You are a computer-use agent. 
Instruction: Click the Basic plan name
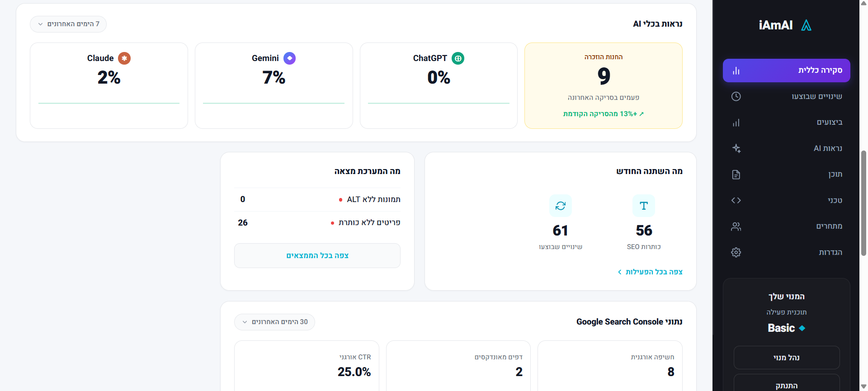[781, 328]
